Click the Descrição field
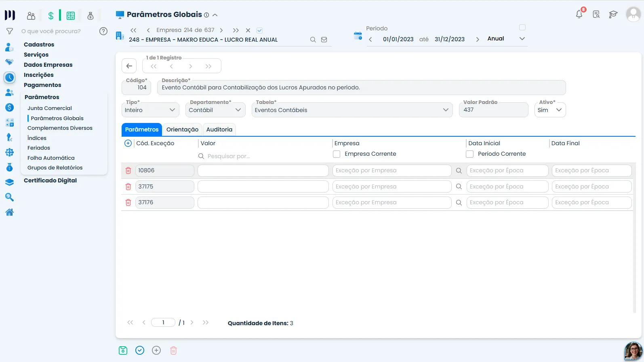Screen dimensions: 644x362 tap(361, 88)
